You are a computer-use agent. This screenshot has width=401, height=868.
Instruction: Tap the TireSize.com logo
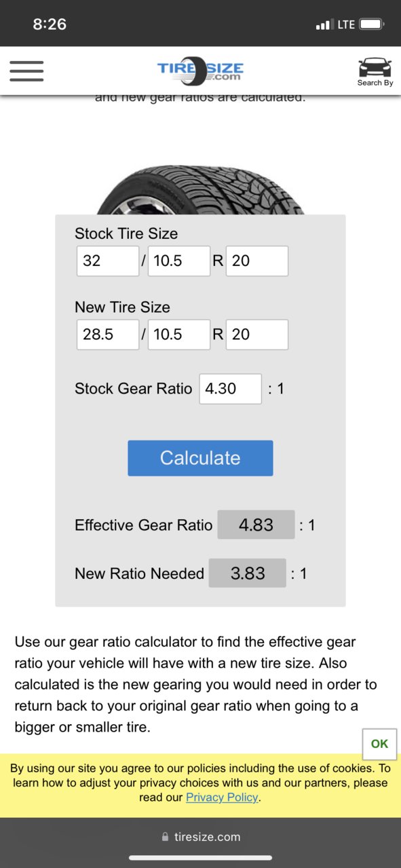pyautogui.click(x=200, y=70)
